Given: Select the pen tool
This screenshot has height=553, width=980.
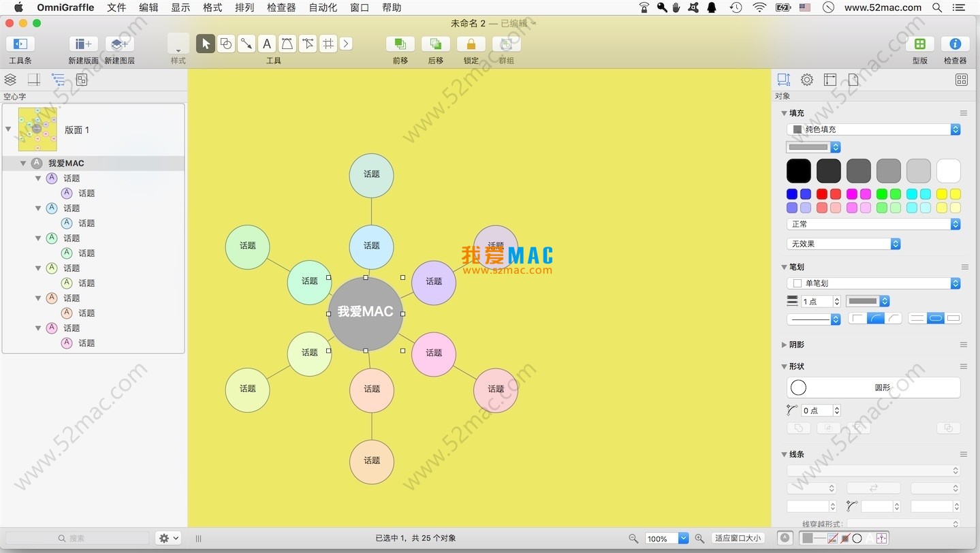Looking at the screenshot, I should tap(287, 44).
